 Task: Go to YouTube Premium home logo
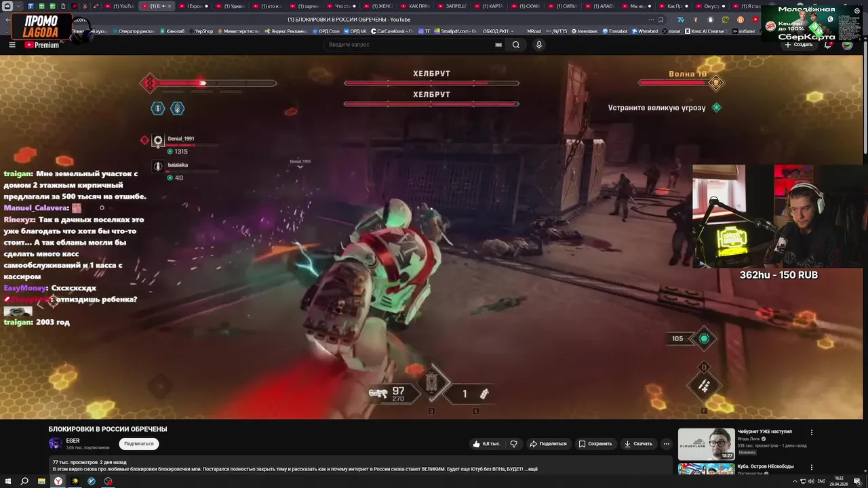pos(42,45)
